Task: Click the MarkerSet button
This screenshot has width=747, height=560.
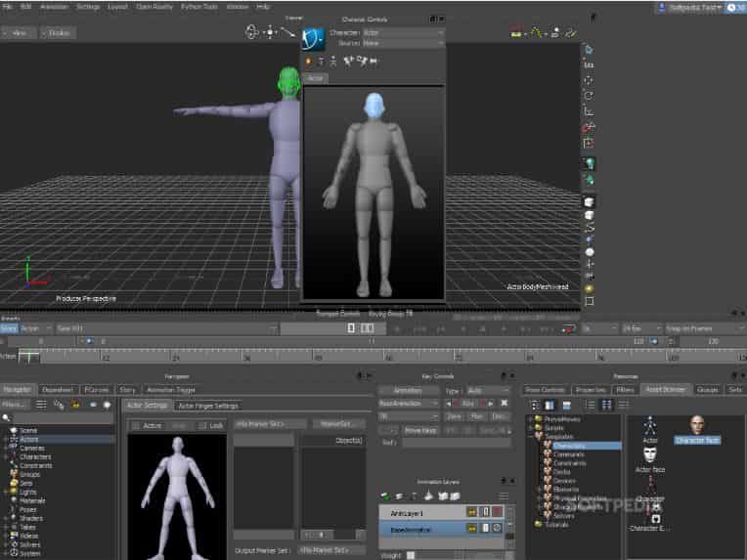Action: point(338,424)
